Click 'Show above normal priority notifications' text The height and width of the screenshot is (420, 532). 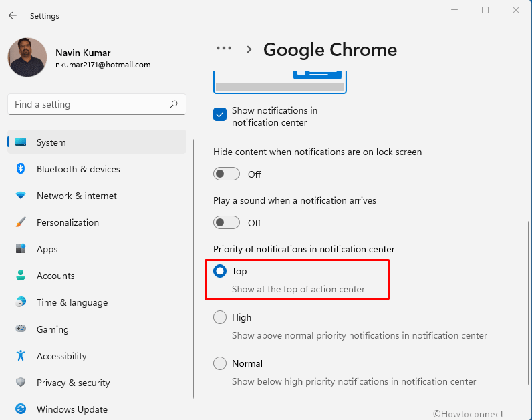pyautogui.click(x=360, y=335)
